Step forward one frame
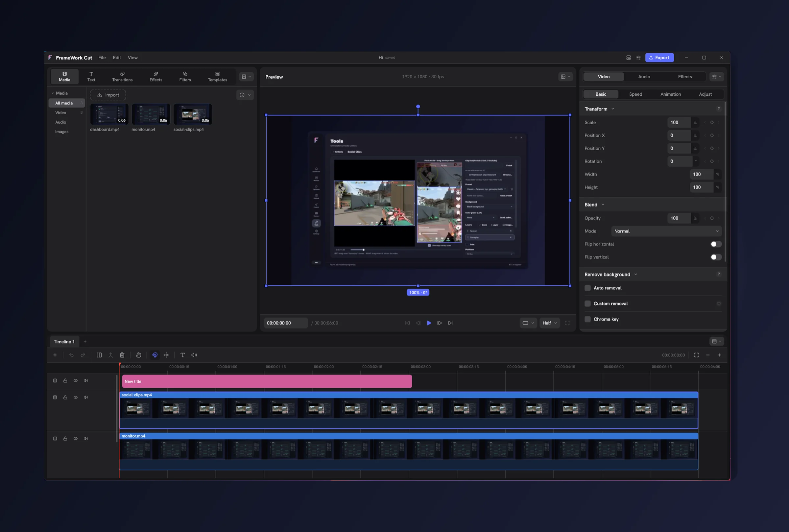This screenshot has width=789, height=532. pos(440,323)
